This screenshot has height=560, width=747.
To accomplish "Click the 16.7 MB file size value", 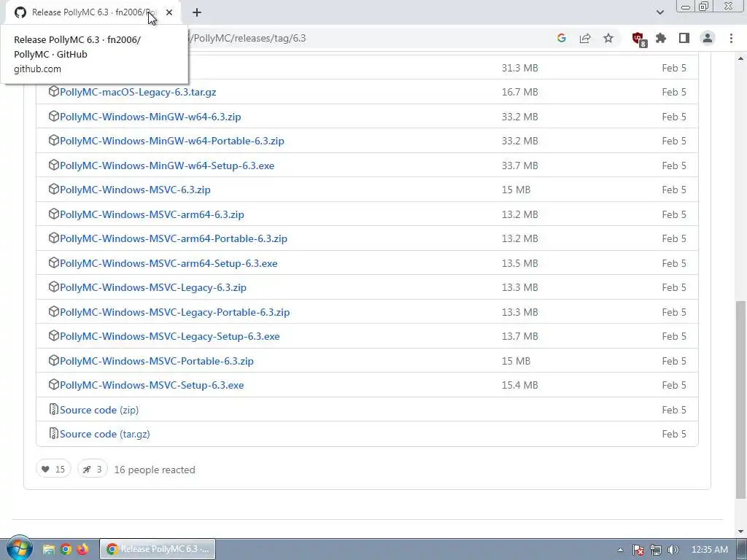I will (x=519, y=92).
